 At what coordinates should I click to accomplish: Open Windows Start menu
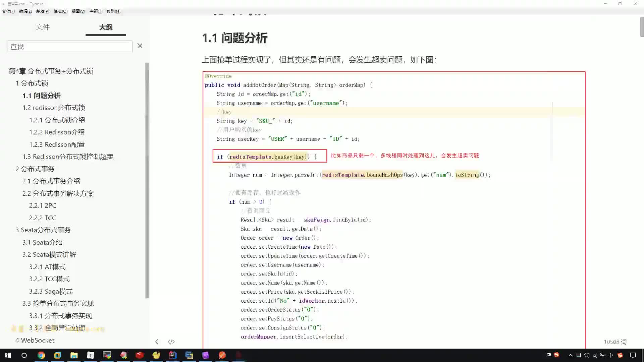[8, 355]
